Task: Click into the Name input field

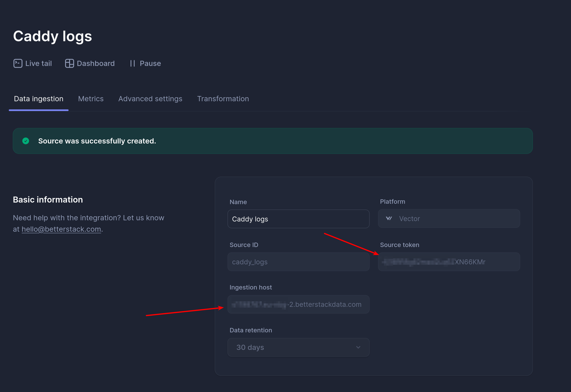Action: pyautogui.click(x=298, y=219)
